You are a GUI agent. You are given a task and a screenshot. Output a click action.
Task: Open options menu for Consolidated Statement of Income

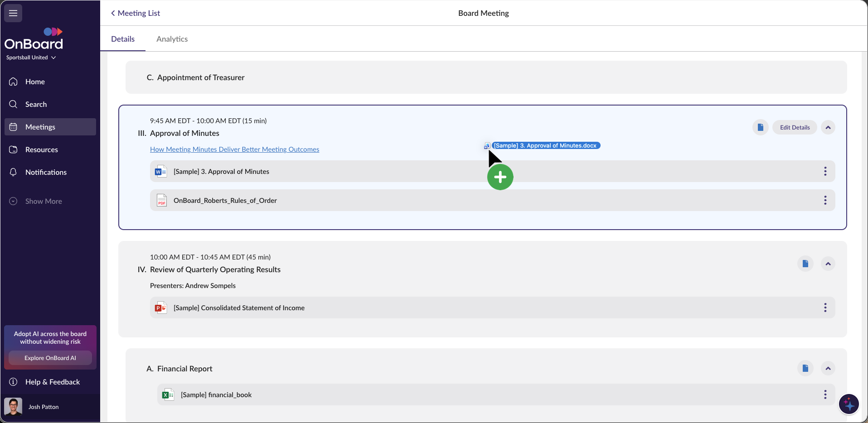point(825,308)
